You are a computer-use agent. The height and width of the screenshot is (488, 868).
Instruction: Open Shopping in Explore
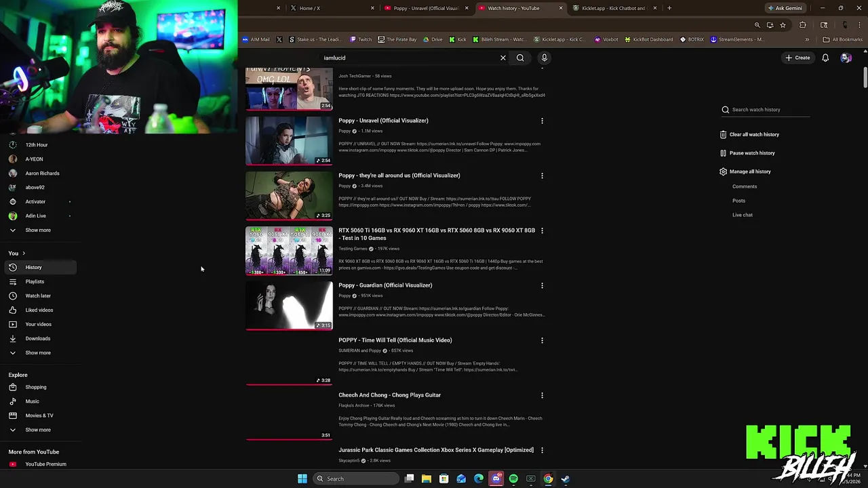tap(39, 387)
